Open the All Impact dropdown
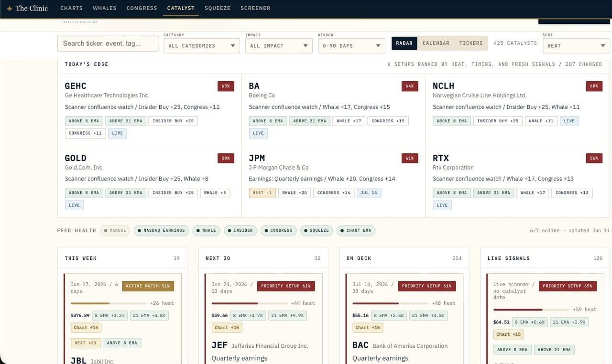This screenshot has height=364, width=612. click(x=279, y=46)
